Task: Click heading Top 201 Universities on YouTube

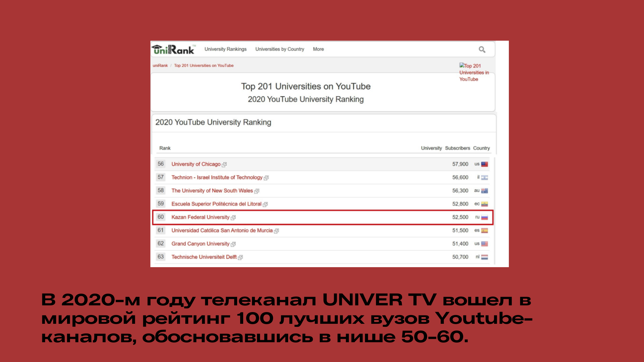Action: click(x=306, y=86)
